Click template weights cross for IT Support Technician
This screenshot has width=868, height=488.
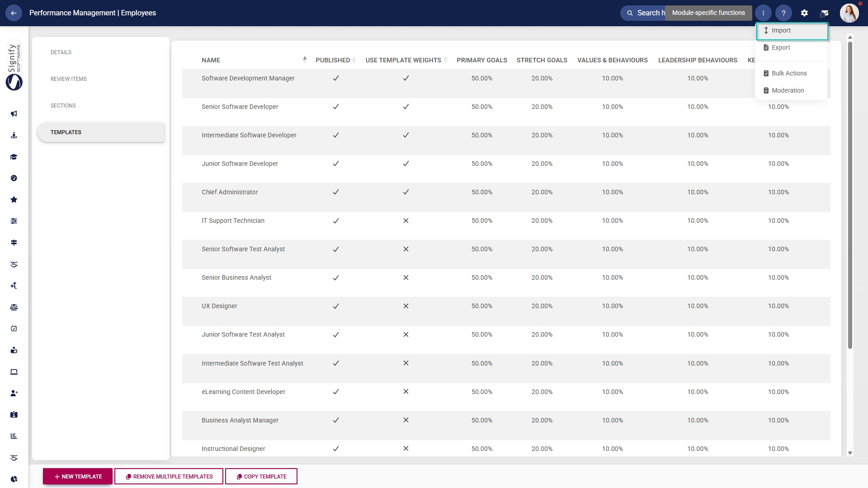(x=406, y=221)
